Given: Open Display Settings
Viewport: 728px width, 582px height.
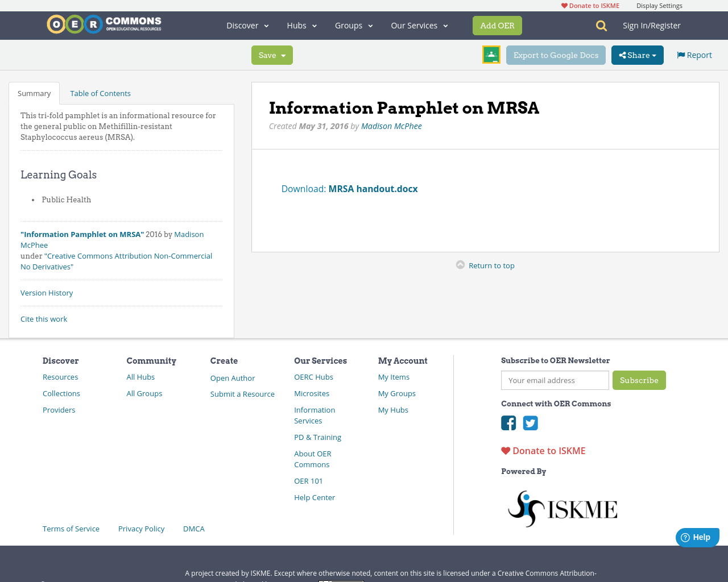Looking at the screenshot, I should 659,5.
